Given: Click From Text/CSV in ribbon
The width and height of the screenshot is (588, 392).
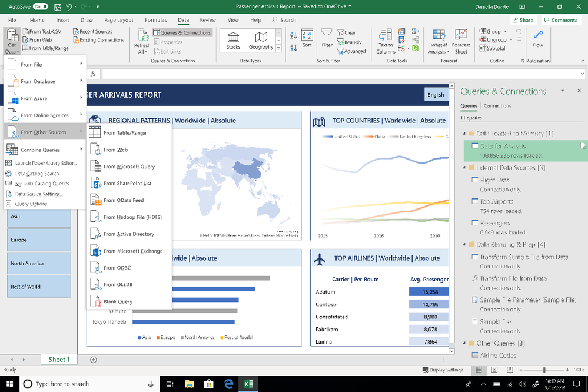Looking at the screenshot, I should tap(42, 32).
